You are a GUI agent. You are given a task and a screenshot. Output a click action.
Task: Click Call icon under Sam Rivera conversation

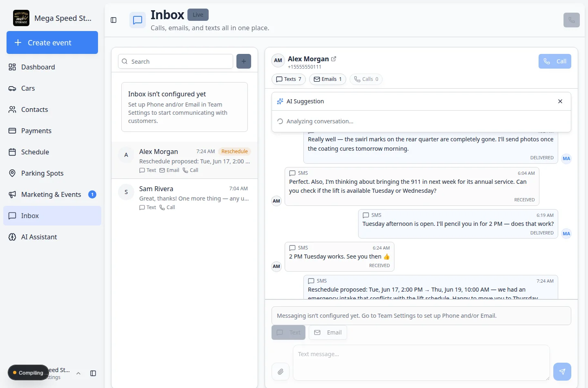[x=162, y=207]
